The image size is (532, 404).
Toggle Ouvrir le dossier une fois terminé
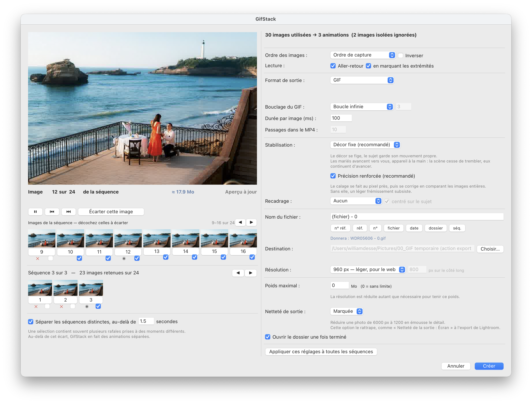pyautogui.click(x=268, y=337)
